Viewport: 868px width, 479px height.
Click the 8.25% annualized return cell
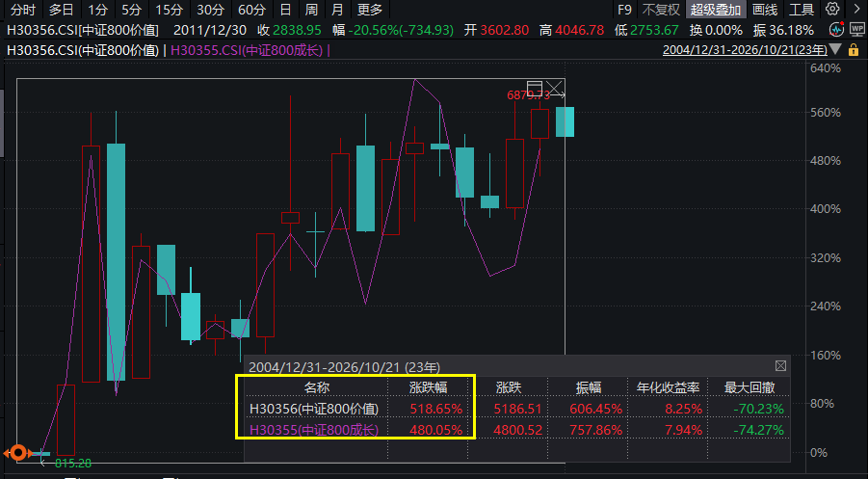(684, 410)
